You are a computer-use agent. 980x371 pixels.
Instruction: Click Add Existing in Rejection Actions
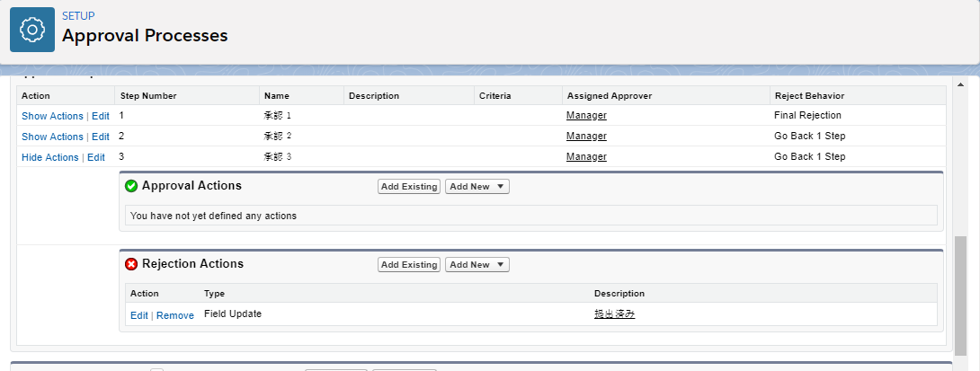coord(409,265)
